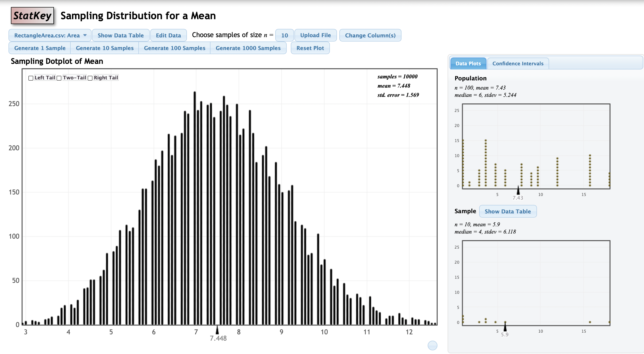
Task: Click the Upload File button
Action: [315, 35]
